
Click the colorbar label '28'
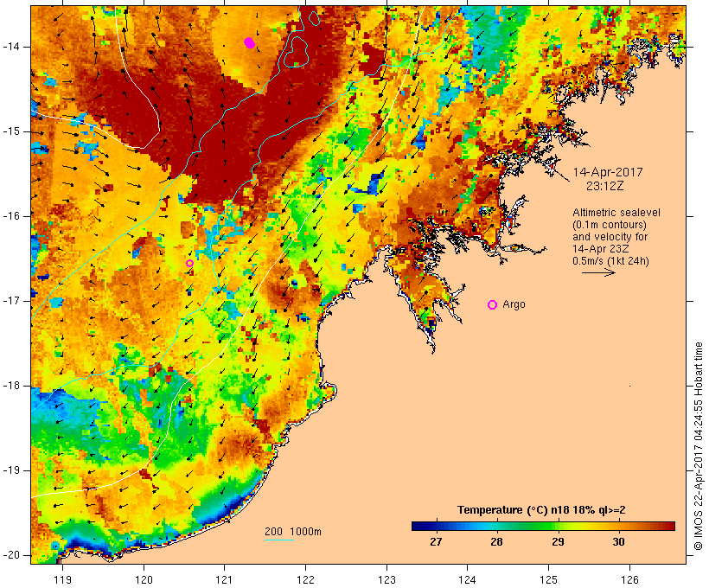pyautogui.click(x=496, y=541)
